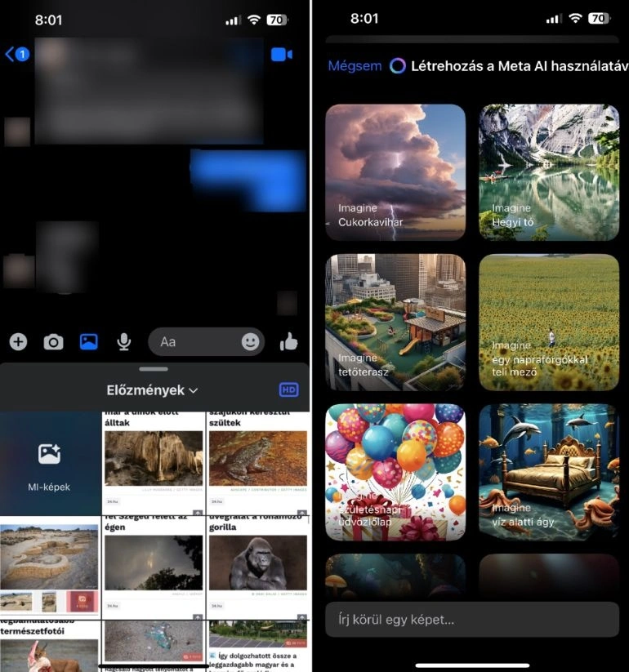Select the sunflower field suggestion
629x672 pixels.
[549, 322]
